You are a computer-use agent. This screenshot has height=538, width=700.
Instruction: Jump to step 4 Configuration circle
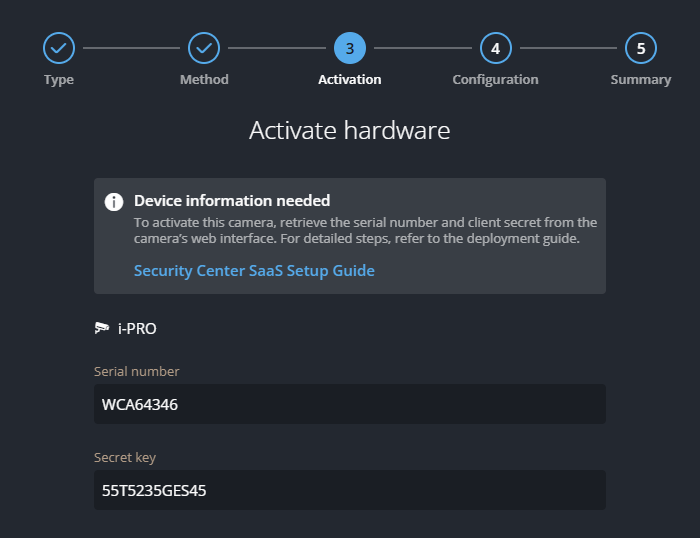(x=495, y=47)
